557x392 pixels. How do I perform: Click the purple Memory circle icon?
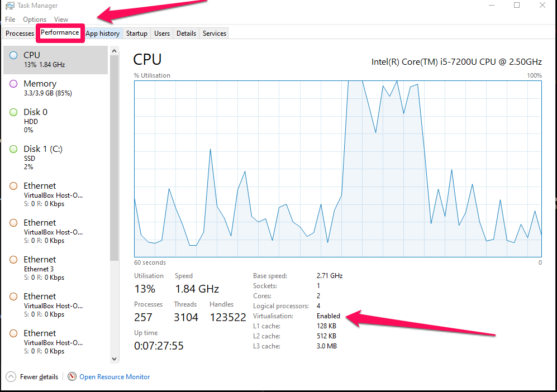click(x=13, y=84)
